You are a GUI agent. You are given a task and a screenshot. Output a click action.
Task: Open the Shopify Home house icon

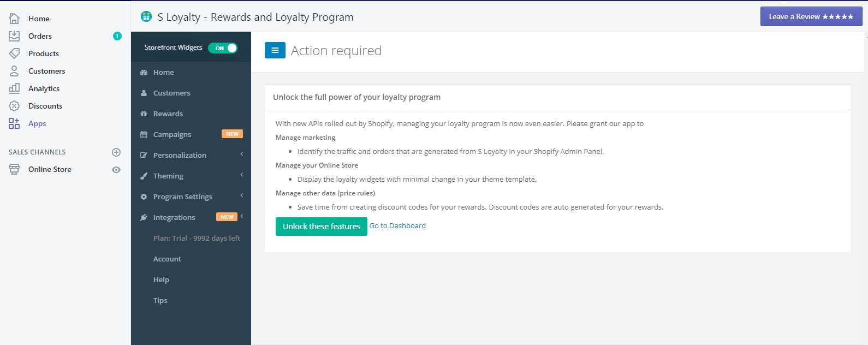click(14, 19)
